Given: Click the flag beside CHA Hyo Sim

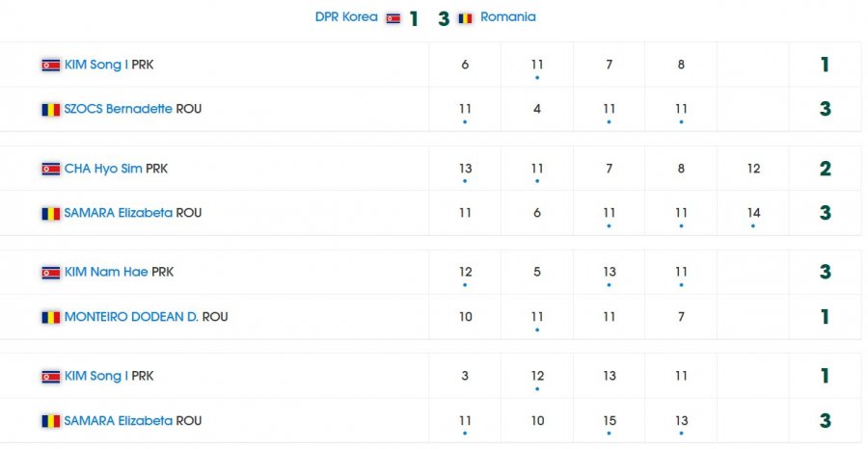Looking at the screenshot, I should (51, 169).
